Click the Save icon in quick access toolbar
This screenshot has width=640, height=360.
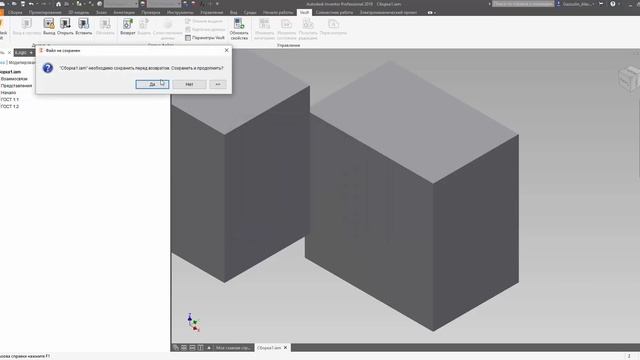click(x=22, y=4)
